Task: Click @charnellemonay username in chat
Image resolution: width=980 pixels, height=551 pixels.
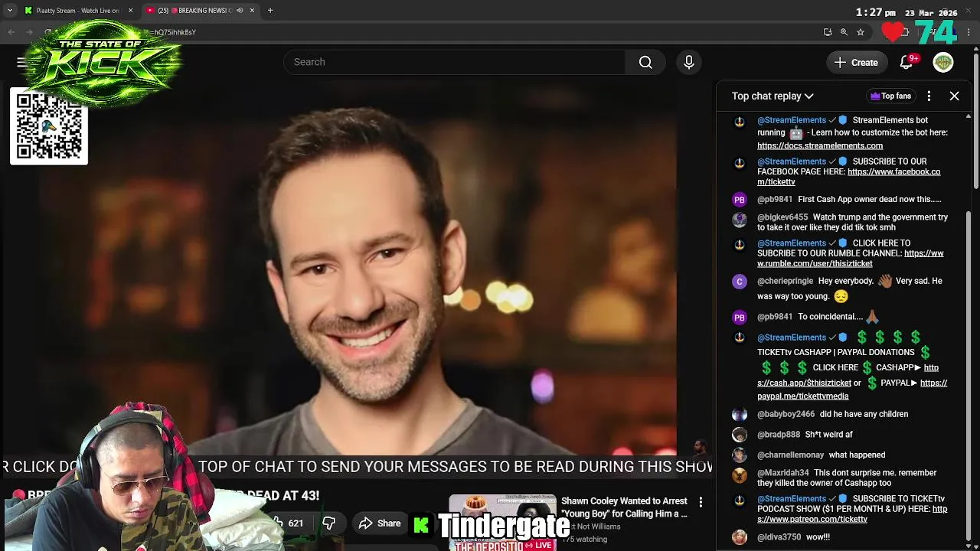Action: 790,455
